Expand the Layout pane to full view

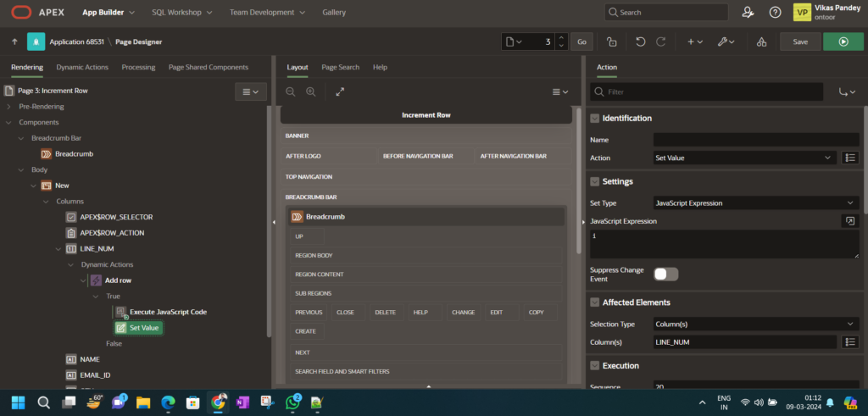(340, 92)
